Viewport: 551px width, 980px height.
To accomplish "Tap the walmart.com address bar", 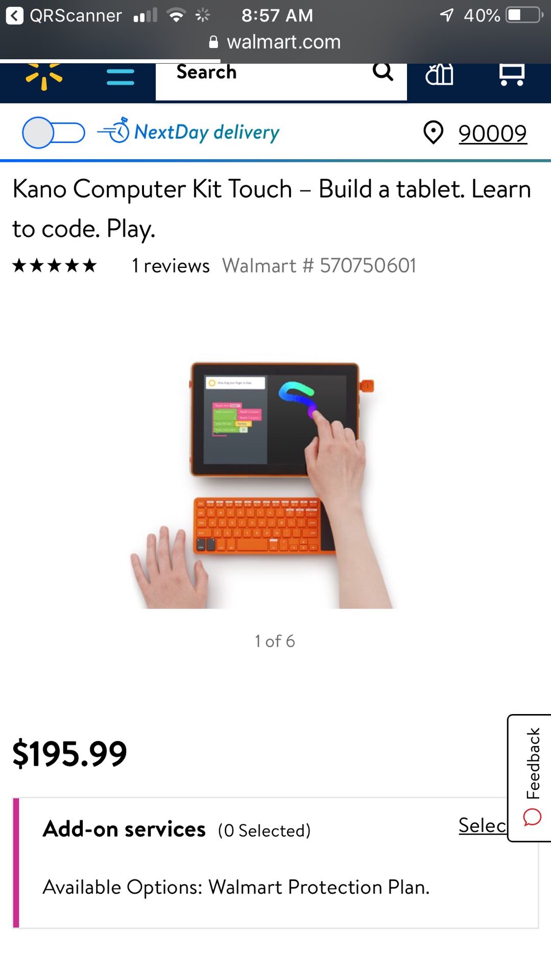I will pyautogui.click(x=275, y=42).
